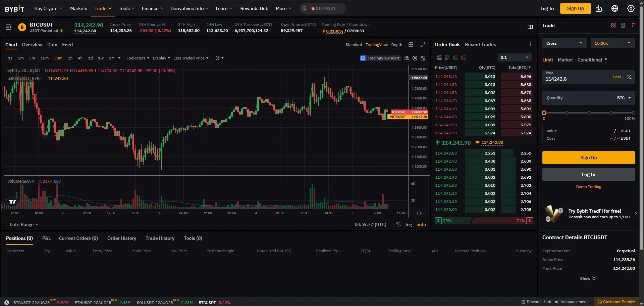The image size is (644, 306).
Task: Open the Order History tab
Action: 122,238
